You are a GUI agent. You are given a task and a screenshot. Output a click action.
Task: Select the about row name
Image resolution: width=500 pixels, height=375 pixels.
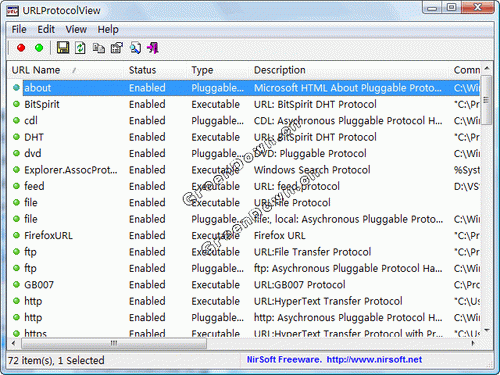38,88
